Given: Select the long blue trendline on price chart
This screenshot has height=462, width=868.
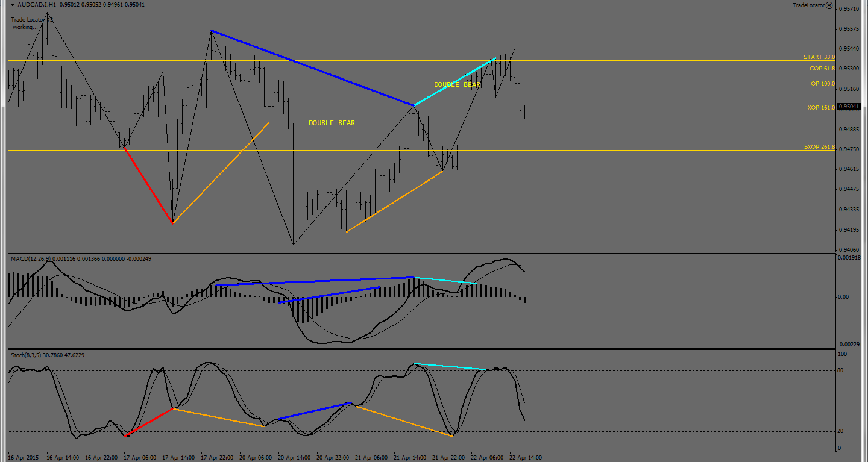Looking at the screenshot, I should pyautogui.click(x=312, y=68).
